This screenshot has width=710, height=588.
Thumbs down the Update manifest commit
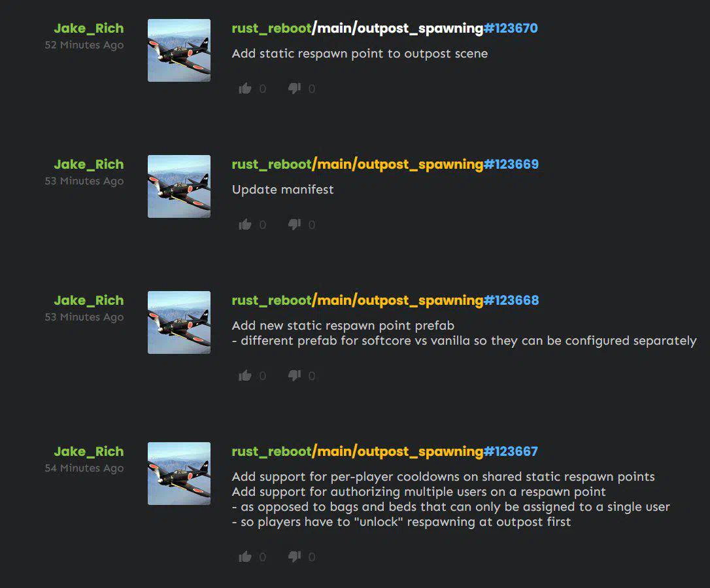click(x=294, y=224)
